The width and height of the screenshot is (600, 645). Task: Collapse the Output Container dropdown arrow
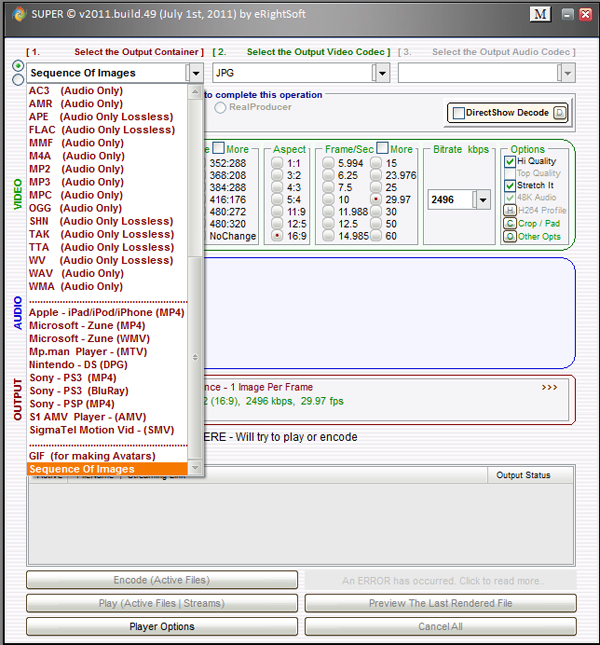point(196,73)
